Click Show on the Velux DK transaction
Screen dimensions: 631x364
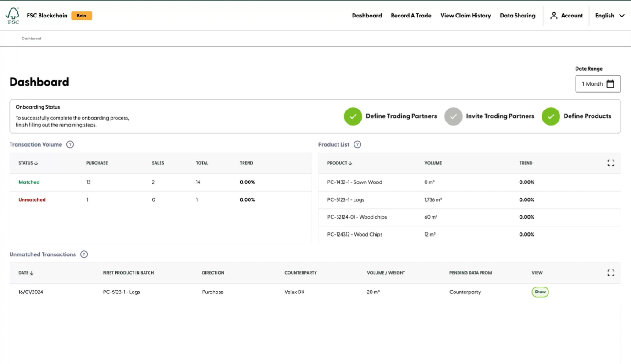540,292
